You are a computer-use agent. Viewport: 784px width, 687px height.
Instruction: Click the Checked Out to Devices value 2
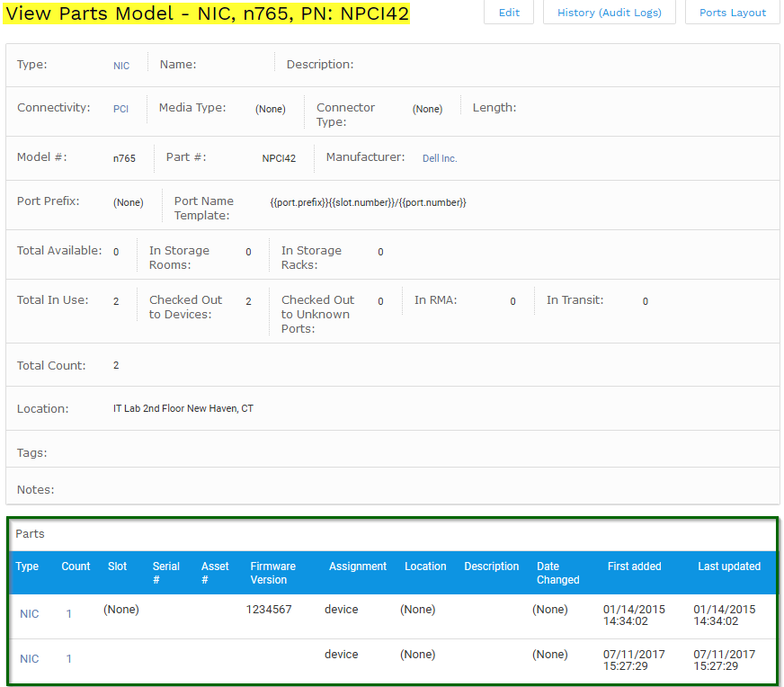[248, 301]
